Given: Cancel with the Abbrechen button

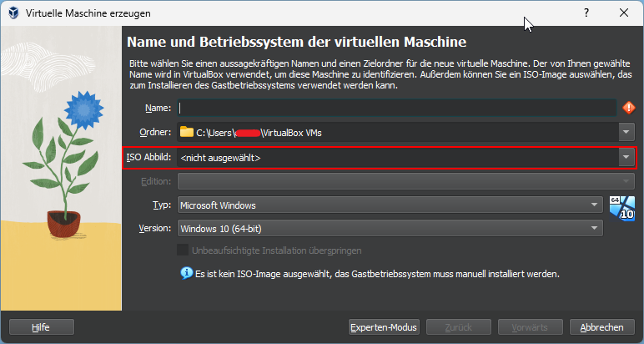Looking at the screenshot, I should (x=602, y=326).
